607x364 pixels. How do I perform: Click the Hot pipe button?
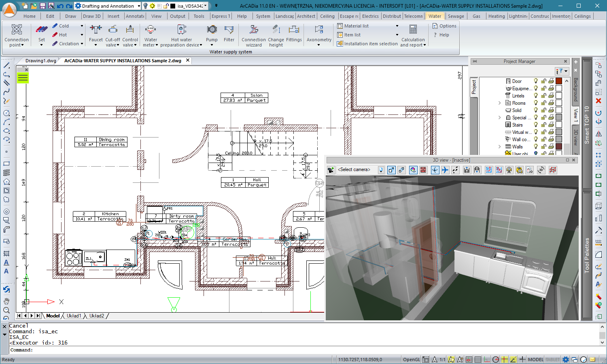click(59, 35)
